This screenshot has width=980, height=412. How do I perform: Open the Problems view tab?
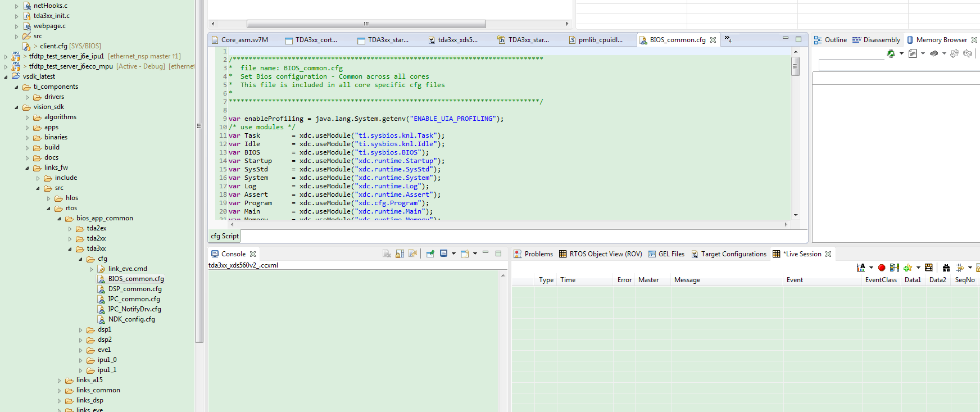pyautogui.click(x=533, y=254)
